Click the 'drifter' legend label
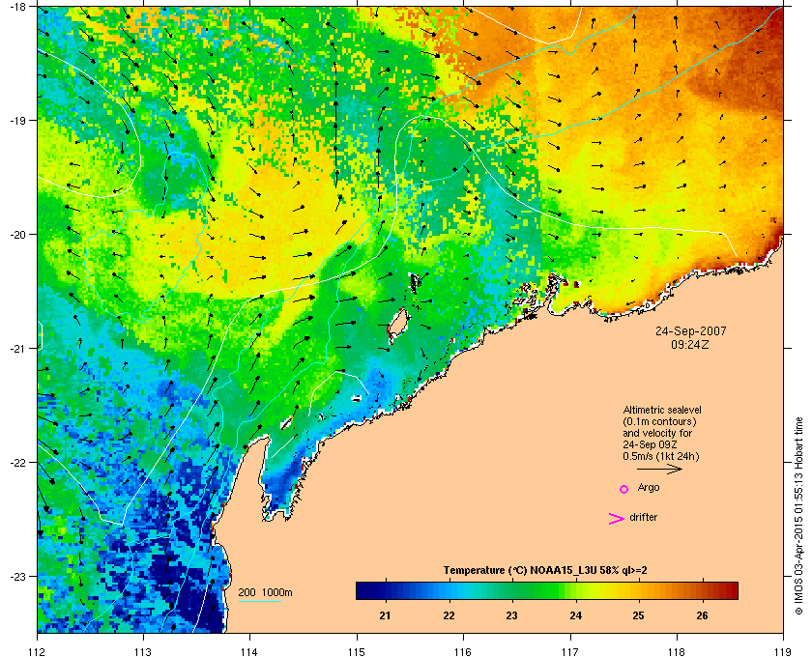This screenshot has height=657, width=812. pos(643,517)
